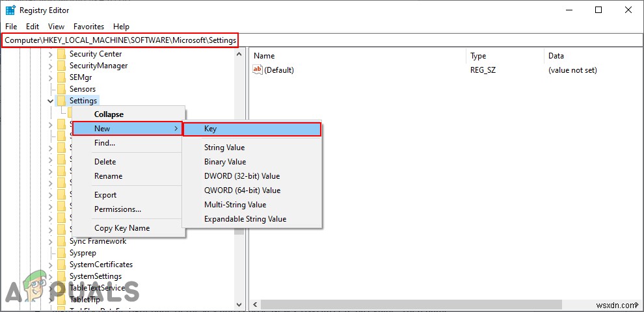Expand the SecurityManager key
The image size is (644, 312).
[51, 66]
